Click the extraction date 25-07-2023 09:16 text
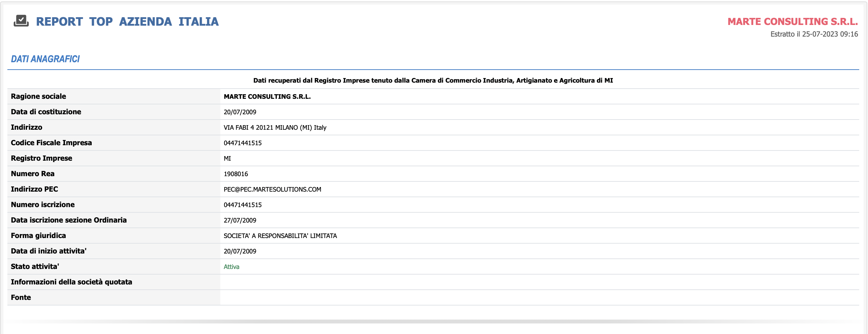868x334 pixels. (x=814, y=34)
